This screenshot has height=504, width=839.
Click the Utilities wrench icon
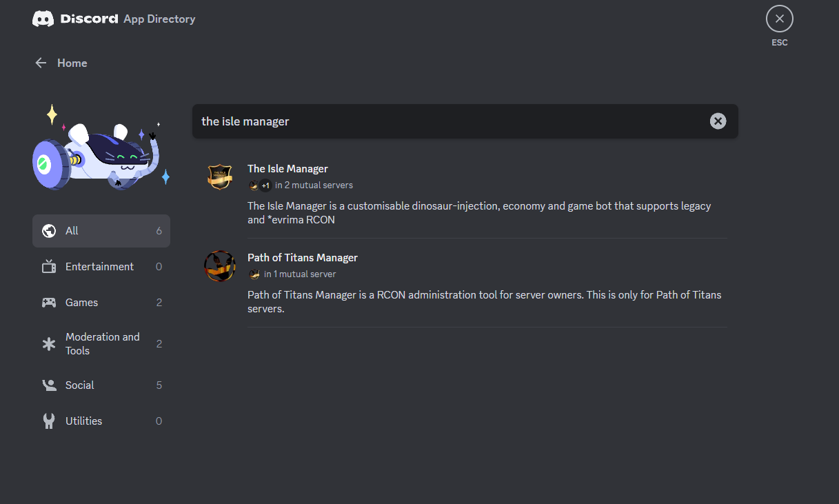click(49, 421)
